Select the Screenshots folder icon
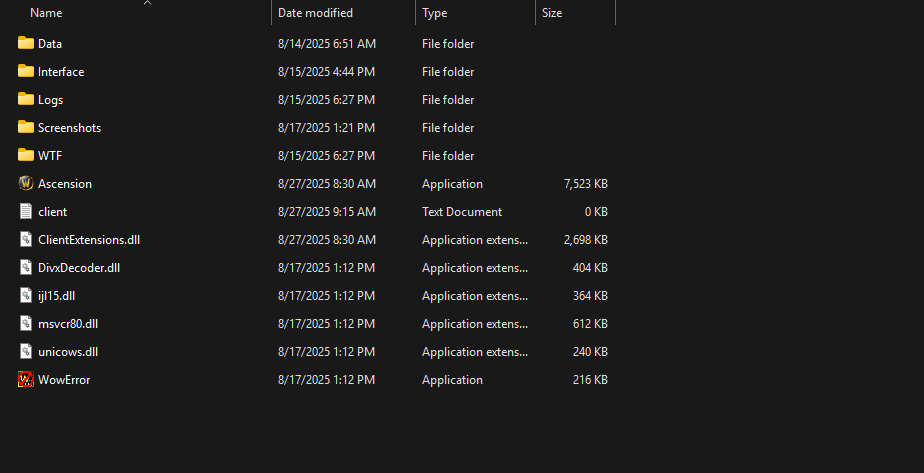The width and height of the screenshot is (924, 473). 26,128
